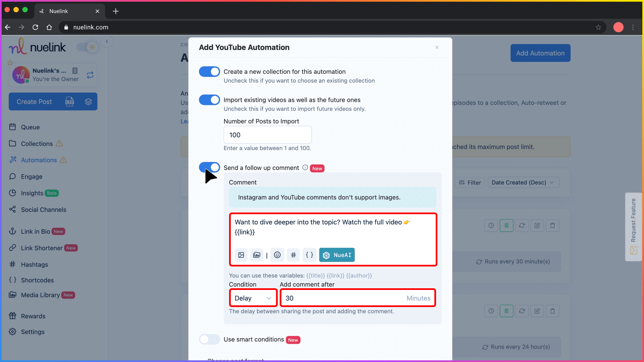Insert the {{author}} variable

point(359,276)
